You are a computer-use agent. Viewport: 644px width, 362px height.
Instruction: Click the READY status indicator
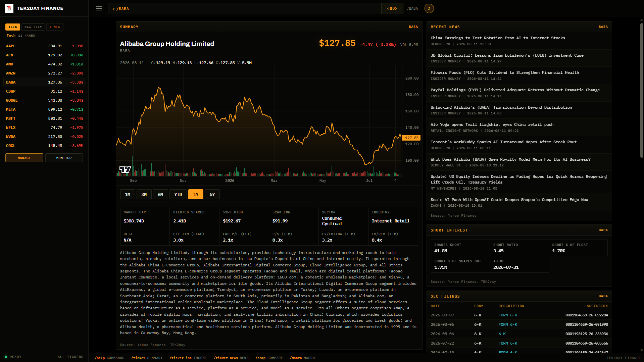pos(13,357)
